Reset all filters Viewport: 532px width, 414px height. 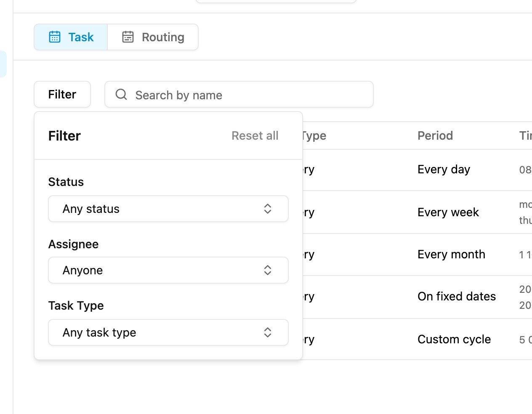click(x=255, y=135)
